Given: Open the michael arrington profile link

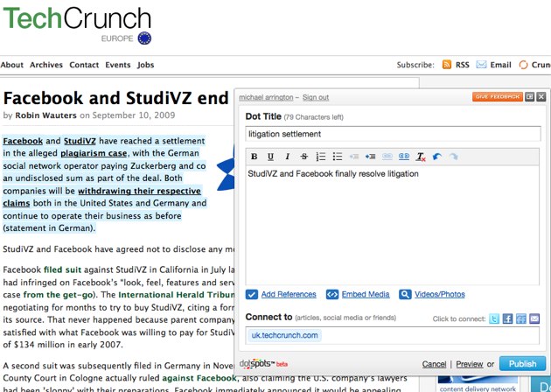Looking at the screenshot, I should click(x=266, y=97).
